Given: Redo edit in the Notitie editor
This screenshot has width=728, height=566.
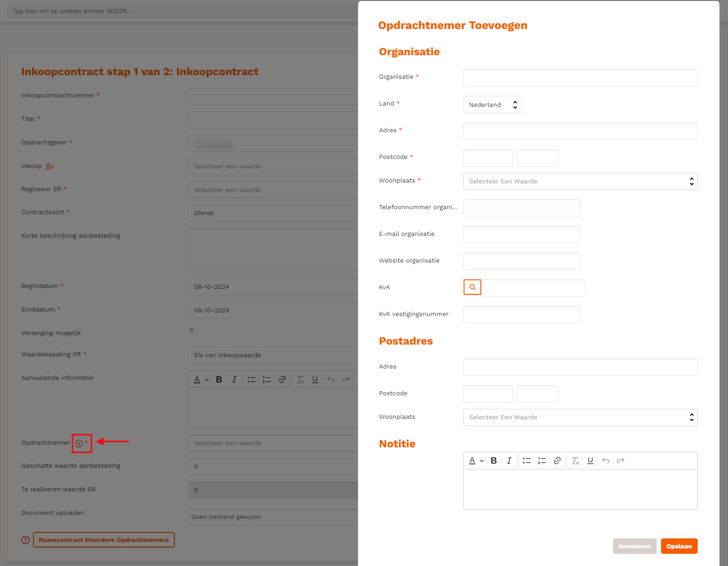Looking at the screenshot, I should click(x=621, y=460).
